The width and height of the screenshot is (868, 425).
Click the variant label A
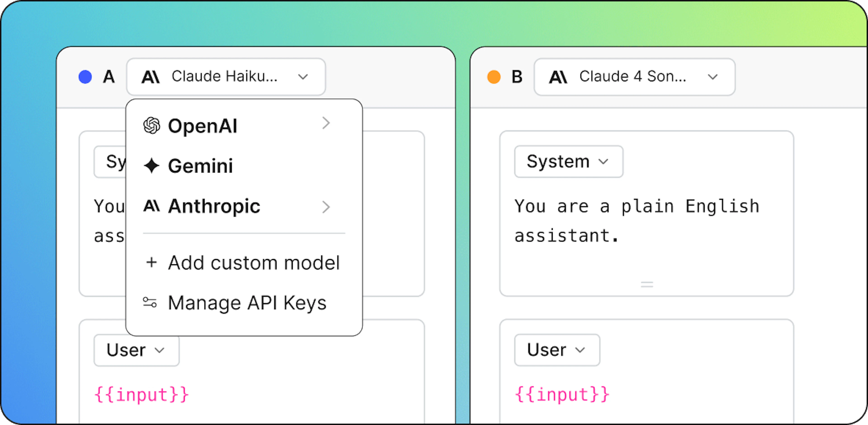click(x=109, y=77)
